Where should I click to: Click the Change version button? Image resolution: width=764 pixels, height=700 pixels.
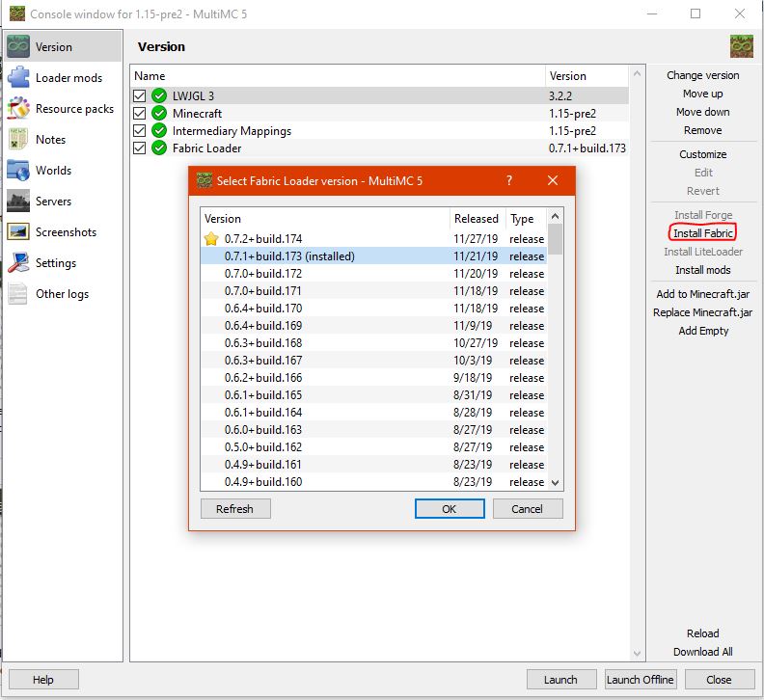pyautogui.click(x=702, y=75)
